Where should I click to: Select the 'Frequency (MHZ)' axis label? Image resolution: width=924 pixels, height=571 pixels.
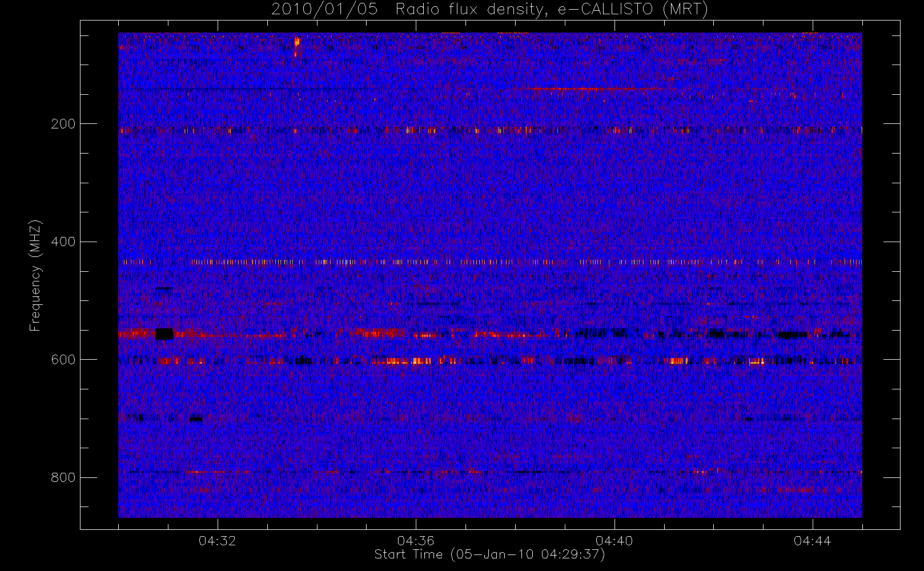(35, 275)
